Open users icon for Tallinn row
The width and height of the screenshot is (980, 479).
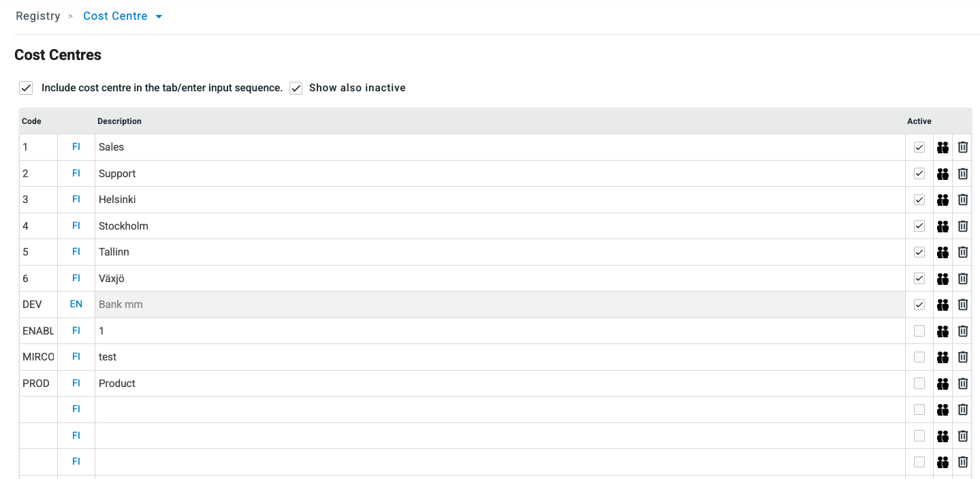(x=943, y=252)
